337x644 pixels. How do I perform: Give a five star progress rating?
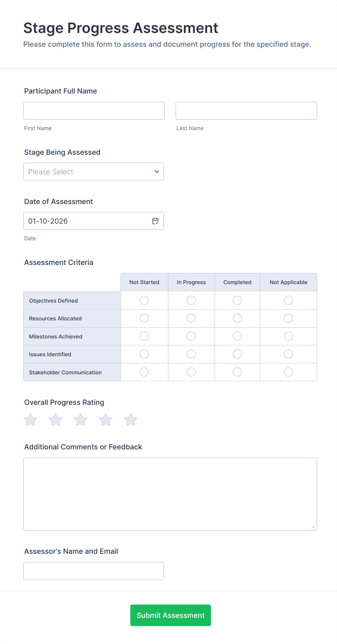pos(130,420)
